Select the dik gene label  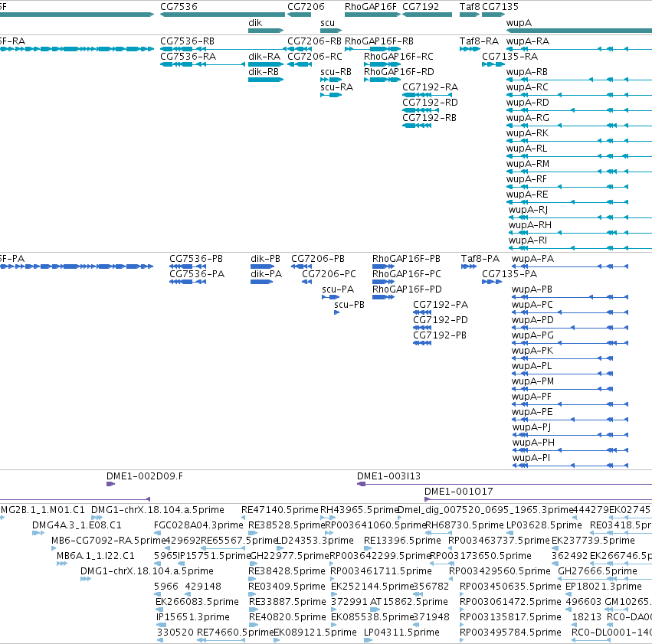click(x=255, y=23)
